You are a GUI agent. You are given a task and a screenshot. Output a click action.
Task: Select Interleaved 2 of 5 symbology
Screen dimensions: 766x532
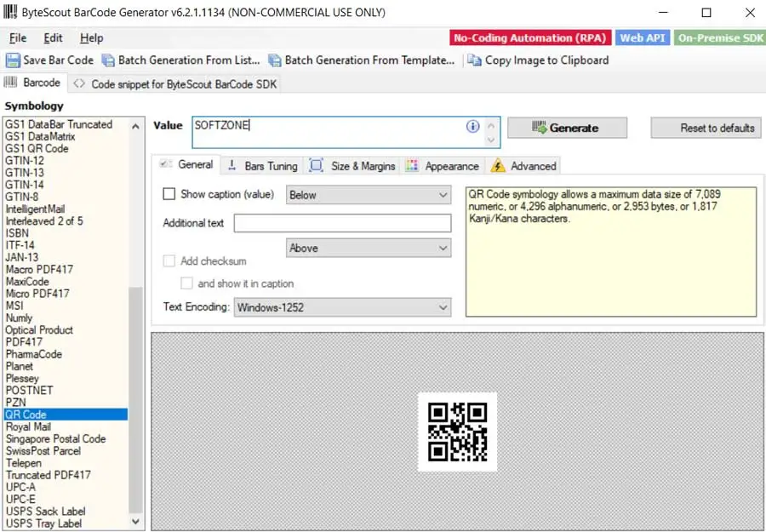pos(44,221)
